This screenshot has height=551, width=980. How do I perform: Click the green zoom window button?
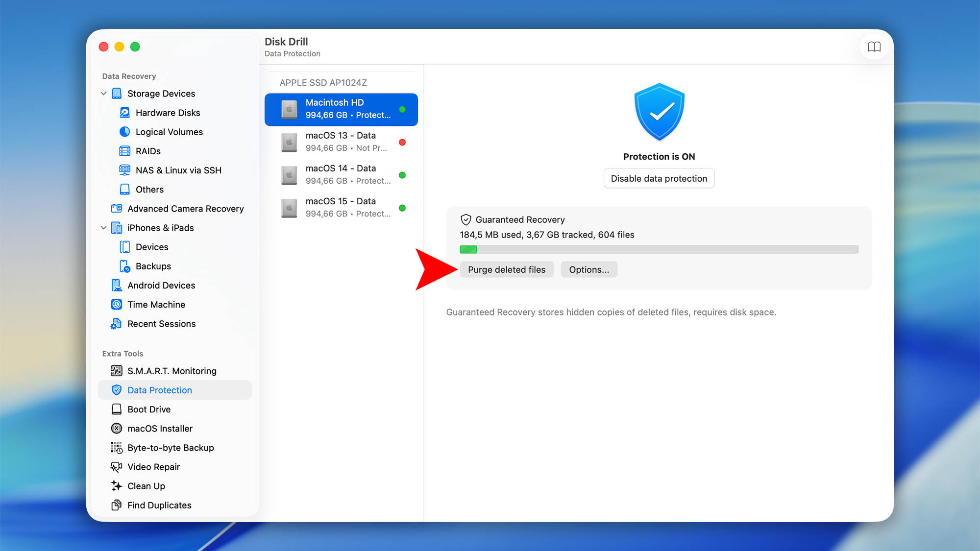tap(135, 47)
